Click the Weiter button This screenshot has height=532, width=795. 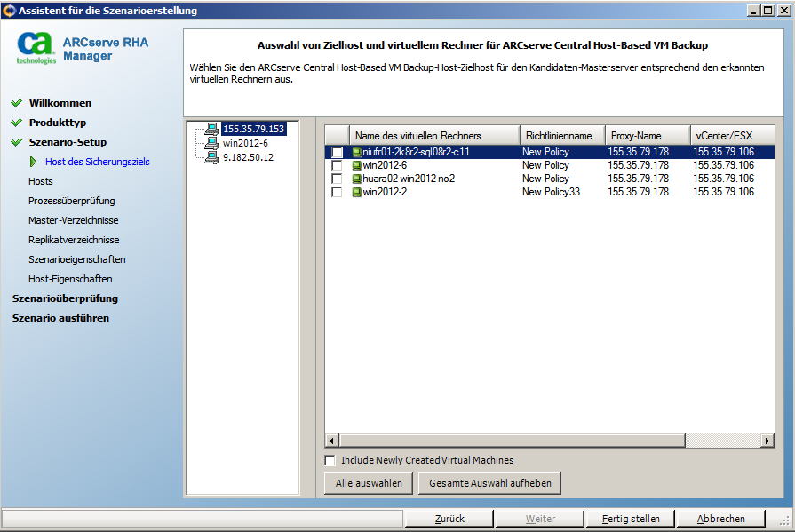click(x=540, y=519)
